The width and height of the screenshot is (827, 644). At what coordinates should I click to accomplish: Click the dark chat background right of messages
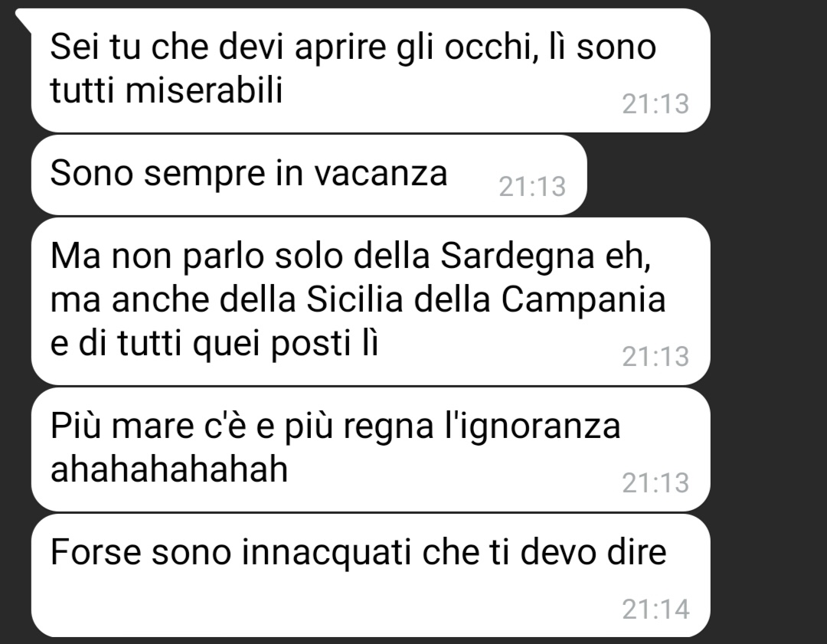click(769, 322)
